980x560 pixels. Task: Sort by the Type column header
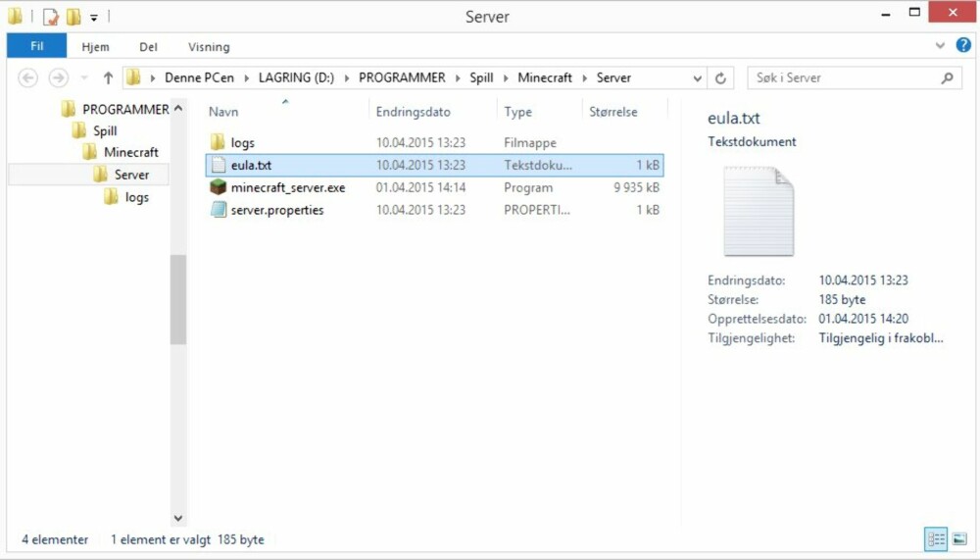pos(518,112)
